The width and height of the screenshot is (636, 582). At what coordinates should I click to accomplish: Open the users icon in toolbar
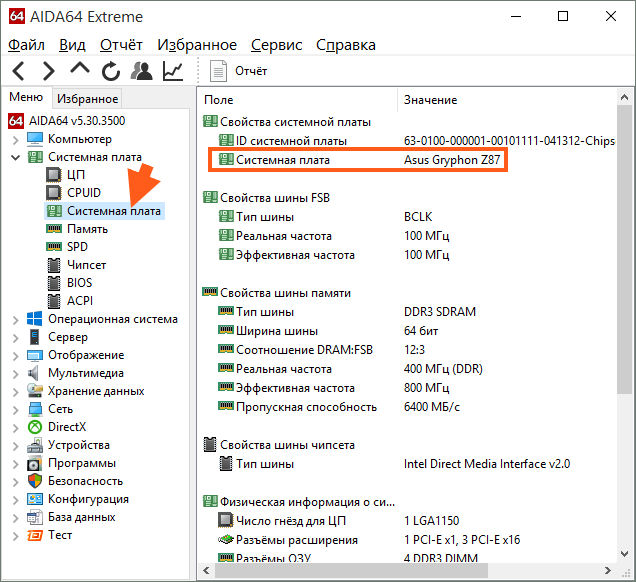141,71
